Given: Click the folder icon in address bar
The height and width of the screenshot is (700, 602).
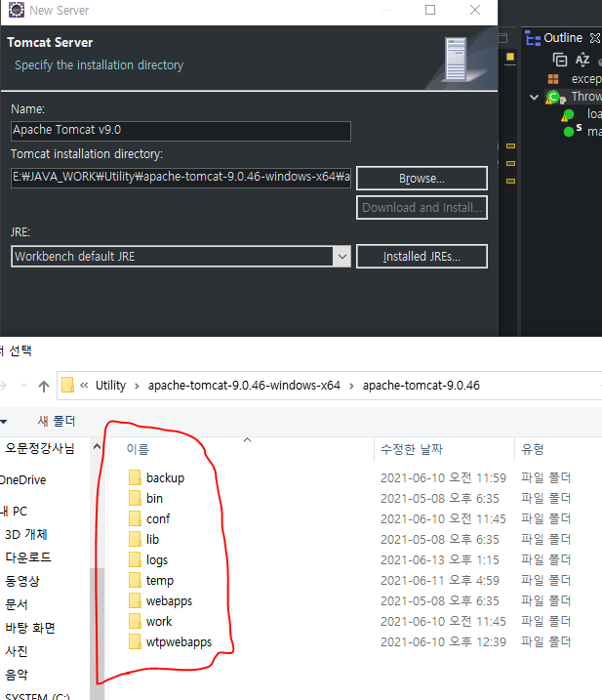Looking at the screenshot, I should 68,385.
